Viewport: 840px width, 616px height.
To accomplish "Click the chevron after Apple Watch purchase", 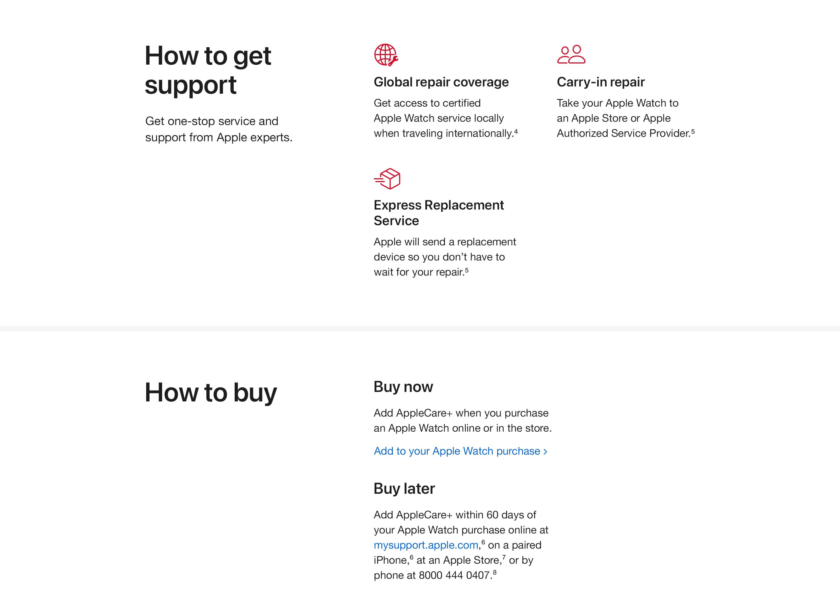I will (545, 452).
